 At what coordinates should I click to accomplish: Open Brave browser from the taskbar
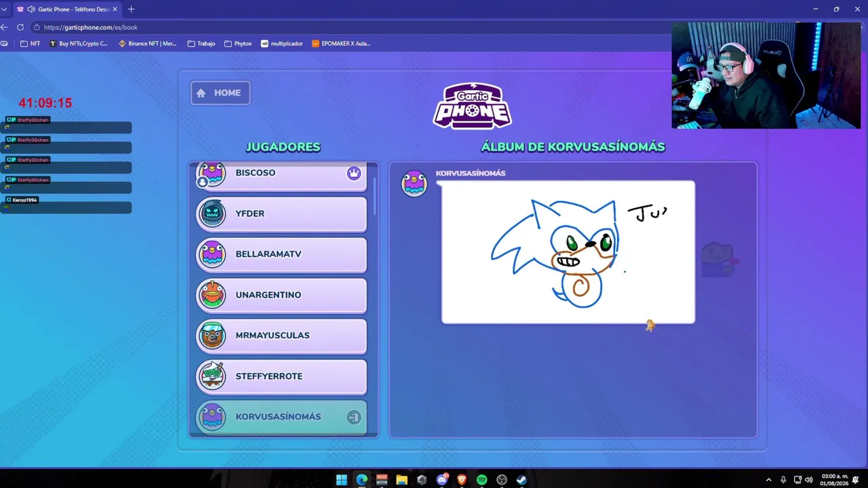462,480
